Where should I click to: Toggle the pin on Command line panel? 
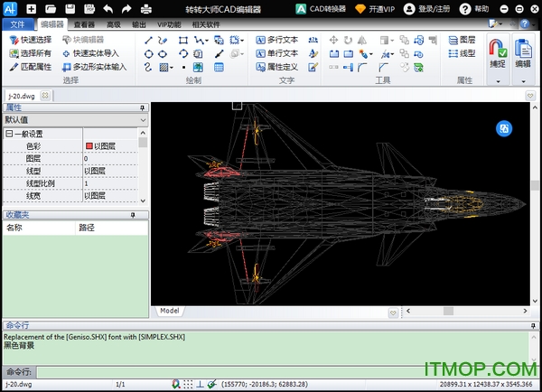tap(533, 325)
